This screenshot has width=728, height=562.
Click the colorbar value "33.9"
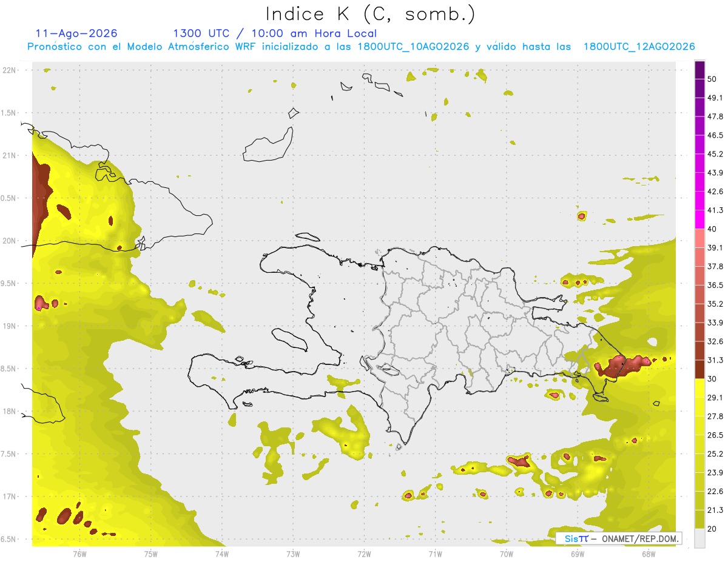click(x=716, y=323)
